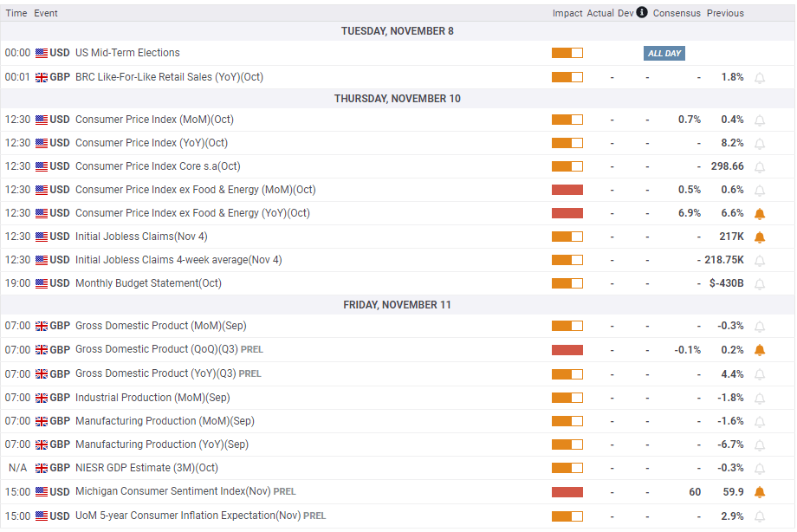Click the Impact column header

click(x=567, y=13)
